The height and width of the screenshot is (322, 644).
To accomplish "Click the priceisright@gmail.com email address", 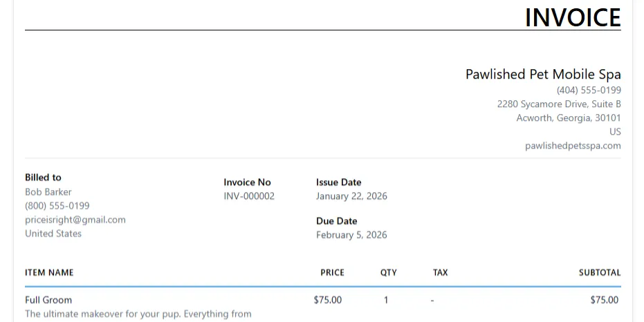I will pos(75,220).
